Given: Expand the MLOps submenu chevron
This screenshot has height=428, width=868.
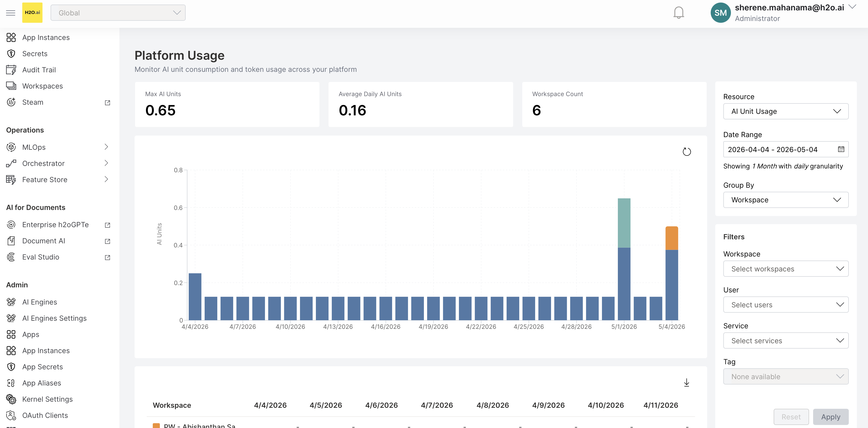Looking at the screenshot, I should [106, 147].
